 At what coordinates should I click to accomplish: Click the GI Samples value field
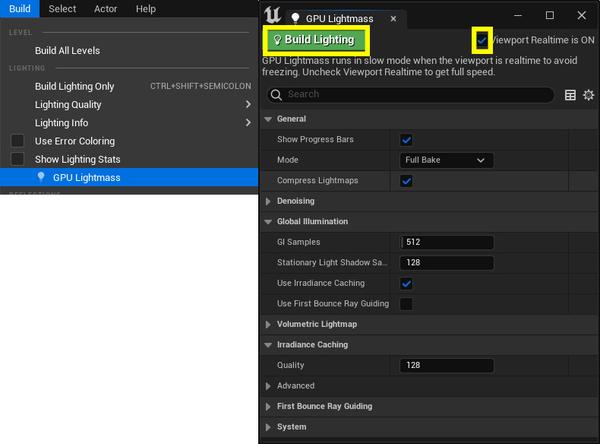click(x=447, y=242)
